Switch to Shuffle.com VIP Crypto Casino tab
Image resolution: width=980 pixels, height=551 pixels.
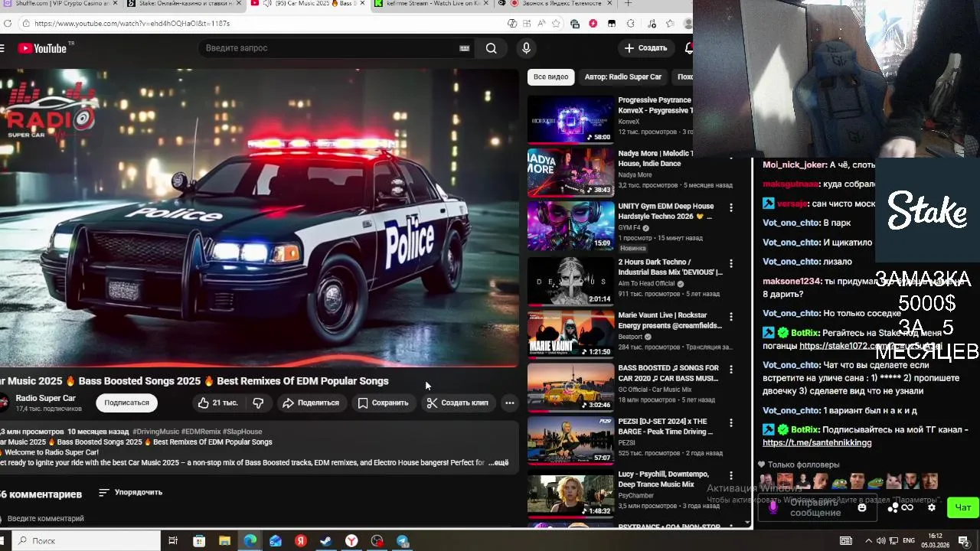[60, 4]
